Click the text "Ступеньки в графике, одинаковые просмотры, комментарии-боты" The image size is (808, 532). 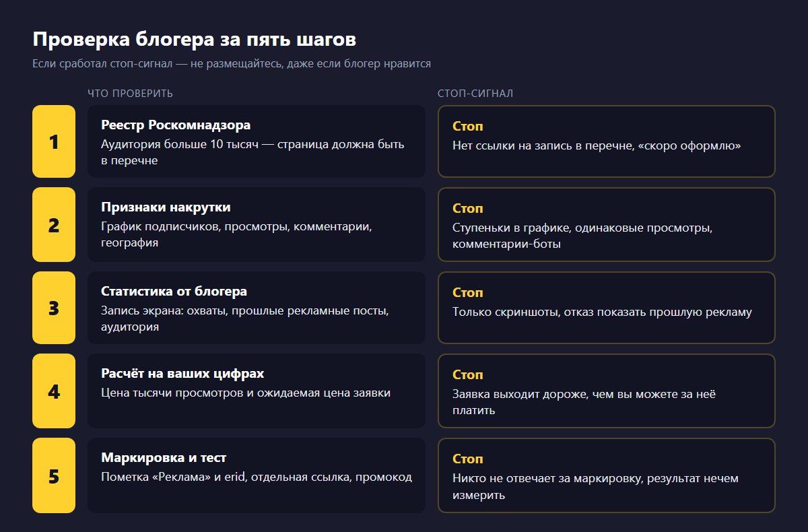[x=582, y=236]
